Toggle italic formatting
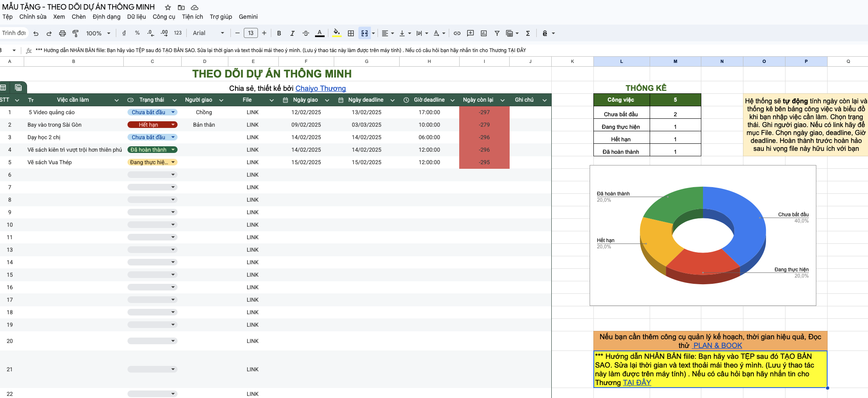The height and width of the screenshot is (398, 868). pos(293,33)
